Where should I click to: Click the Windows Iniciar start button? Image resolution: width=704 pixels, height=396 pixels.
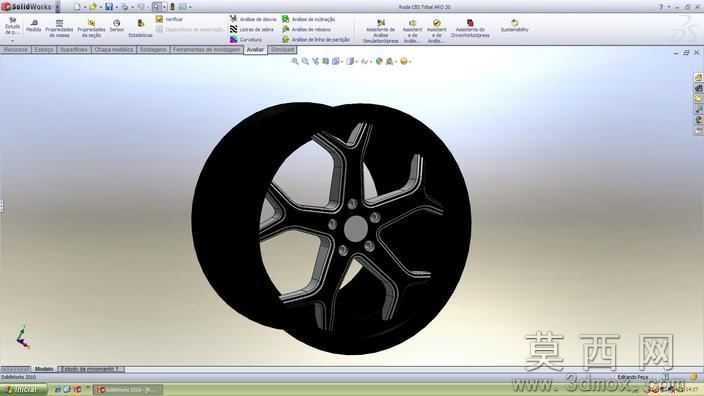click(23, 389)
